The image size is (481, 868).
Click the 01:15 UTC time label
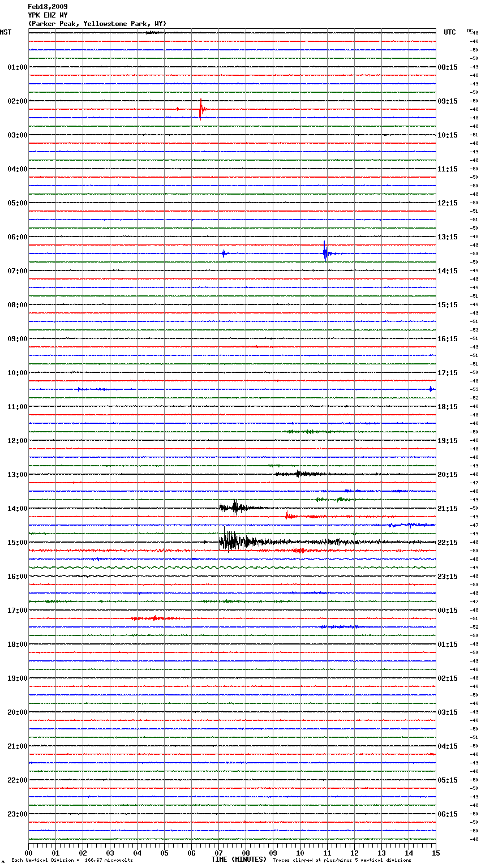tap(448, 644)
